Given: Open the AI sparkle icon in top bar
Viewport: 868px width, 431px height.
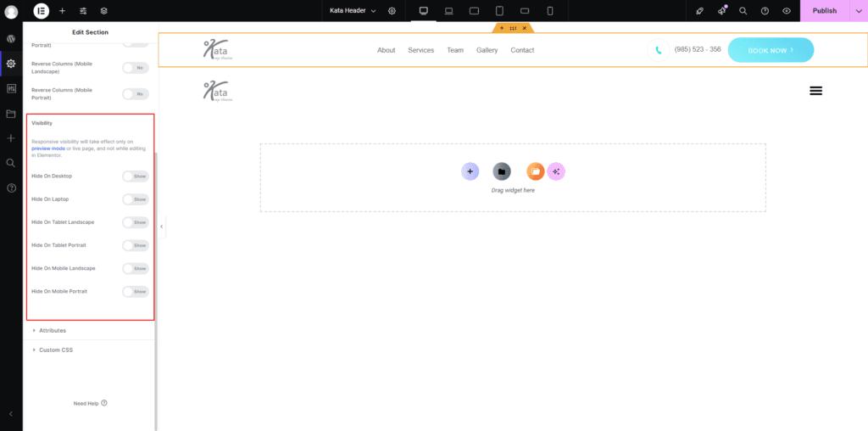Looking at the screenshot, I should [x=722, y=10].
